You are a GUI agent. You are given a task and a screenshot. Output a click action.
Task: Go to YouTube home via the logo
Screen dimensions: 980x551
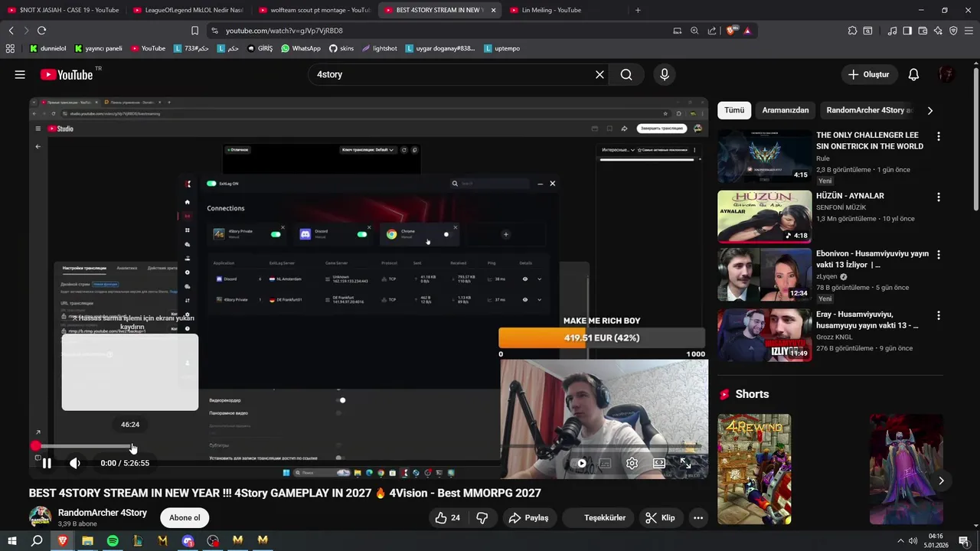(67, 74)
